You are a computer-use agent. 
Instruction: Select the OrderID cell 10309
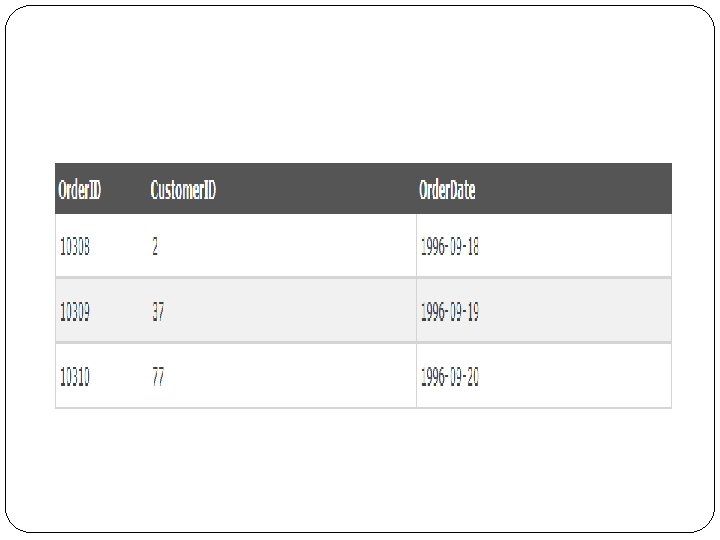pos(75,312)
